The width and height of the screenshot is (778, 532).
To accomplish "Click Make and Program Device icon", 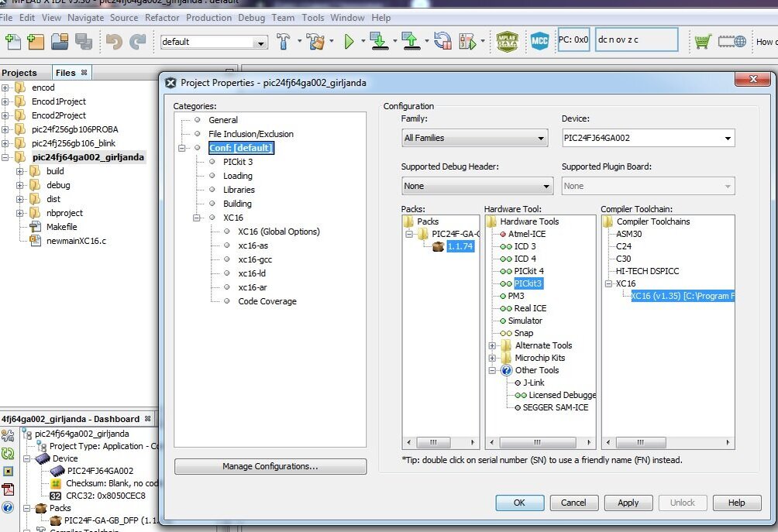I will [380, 42].
